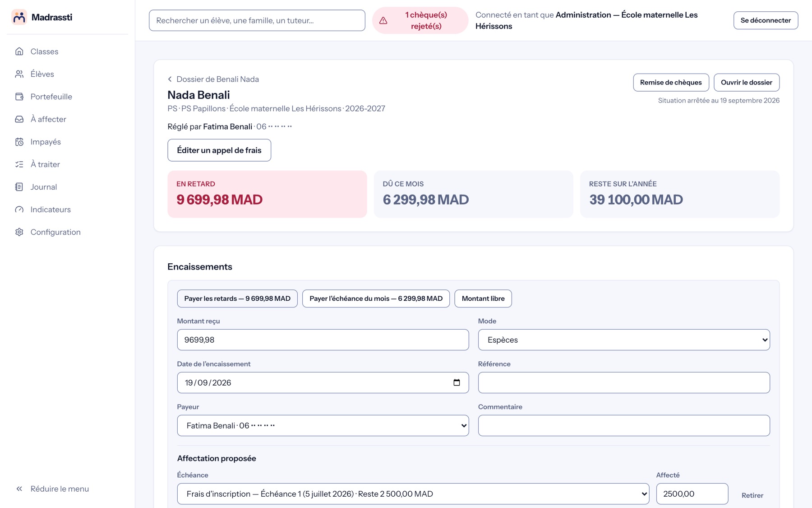Choose Montant libre option
The height and width of the screenshot is (508, 812).
(483, 298)
